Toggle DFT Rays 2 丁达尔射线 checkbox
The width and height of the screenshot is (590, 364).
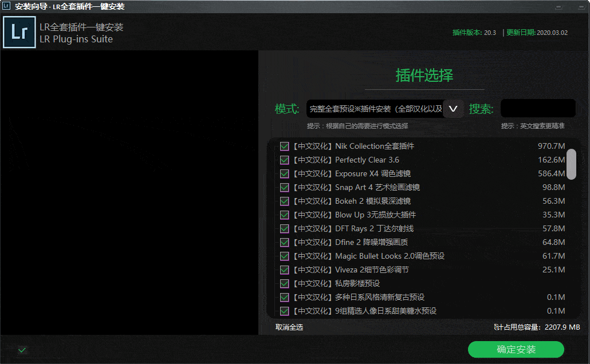[x=284, y=228]
